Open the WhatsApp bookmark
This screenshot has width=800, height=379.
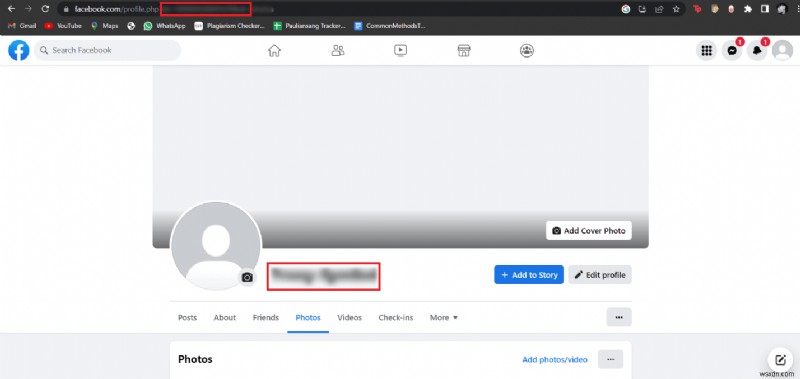pos(164,26)
